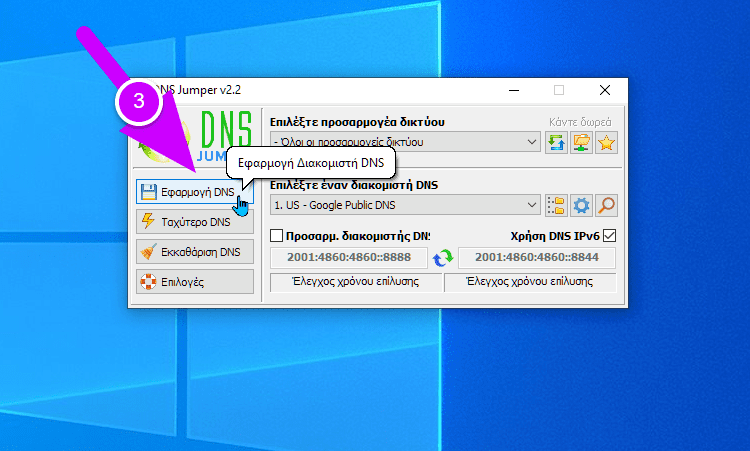
Task: Click Έλεγχος χρόνου επίλυσης under the 8844 field
Action: coord(530,282)
